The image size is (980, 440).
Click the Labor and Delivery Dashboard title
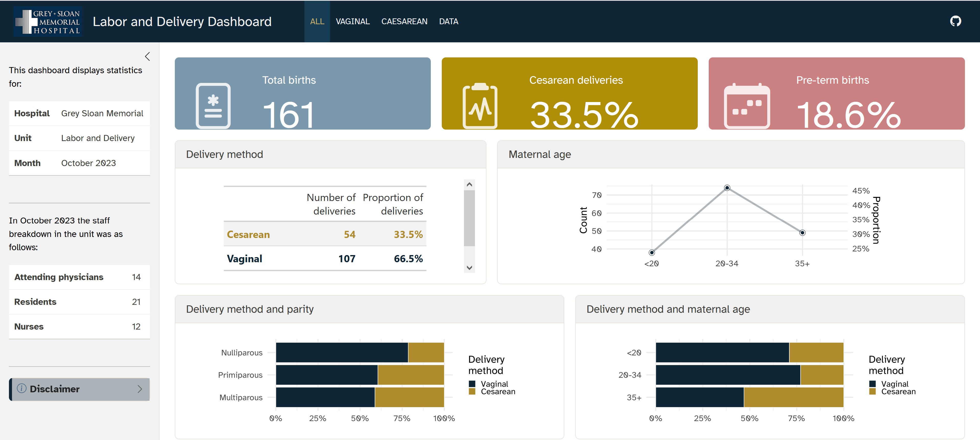pyautogui.click(x=182, y=22)
